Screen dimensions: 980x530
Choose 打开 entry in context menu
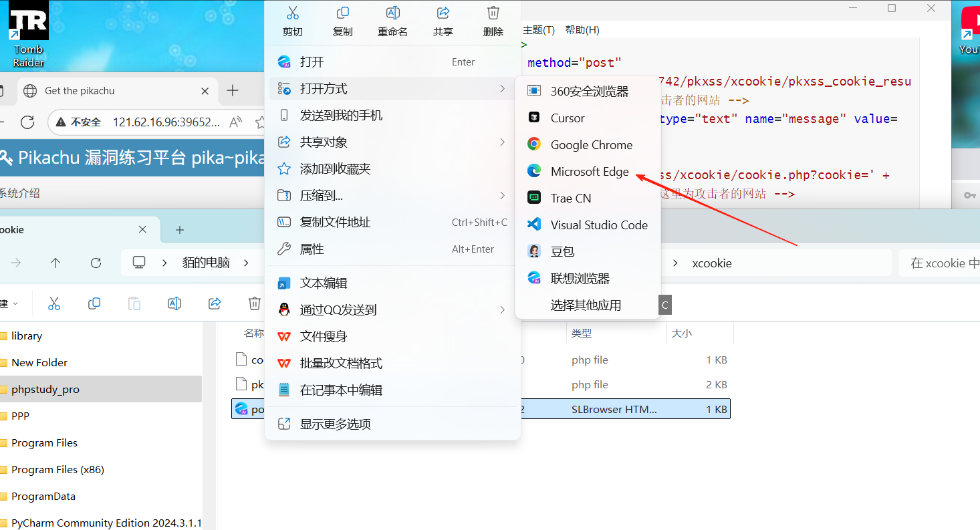click(392, 61)
